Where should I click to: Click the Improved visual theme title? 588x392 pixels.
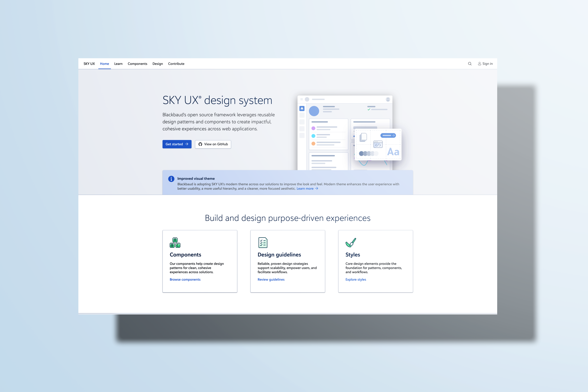click(x=196, y=178)
